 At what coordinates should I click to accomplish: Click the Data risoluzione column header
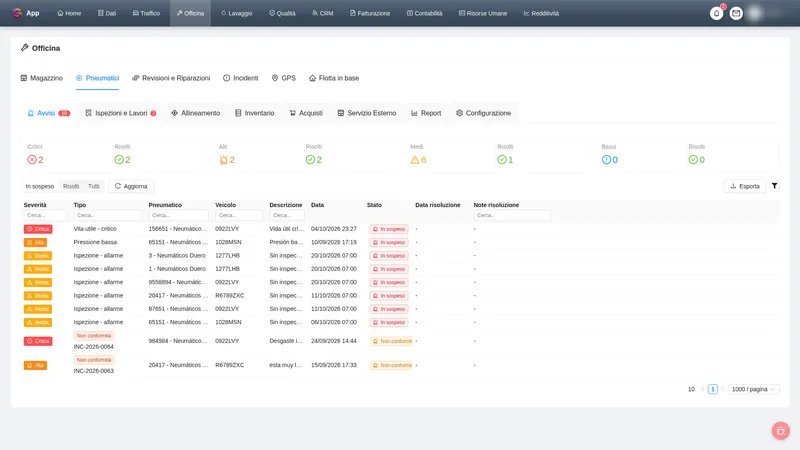[438, 205]
